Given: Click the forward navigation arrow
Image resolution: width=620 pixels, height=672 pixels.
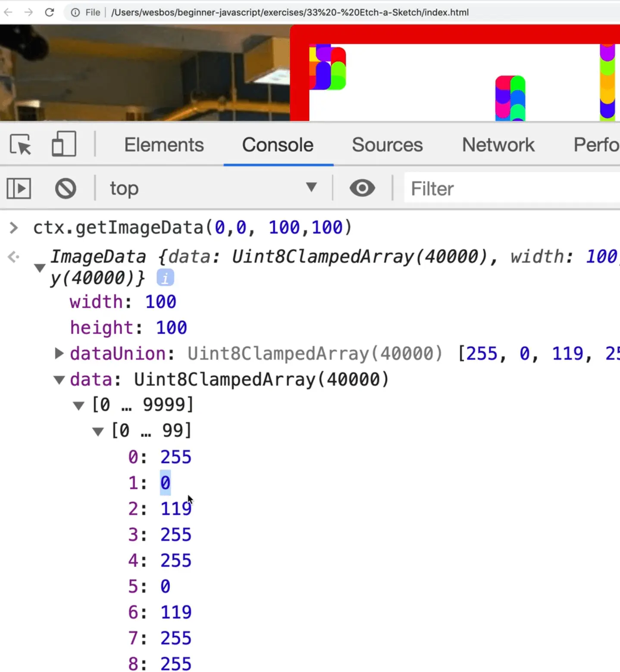Looking at the screenshot, I should point(28,12).
